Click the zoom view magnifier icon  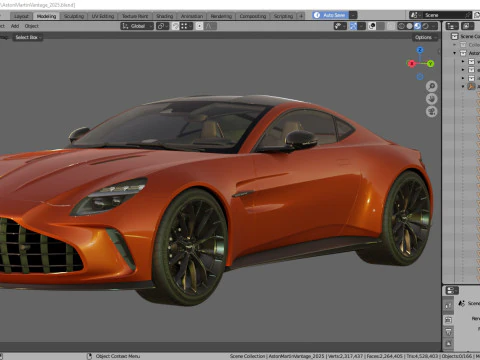click(432, 86)
